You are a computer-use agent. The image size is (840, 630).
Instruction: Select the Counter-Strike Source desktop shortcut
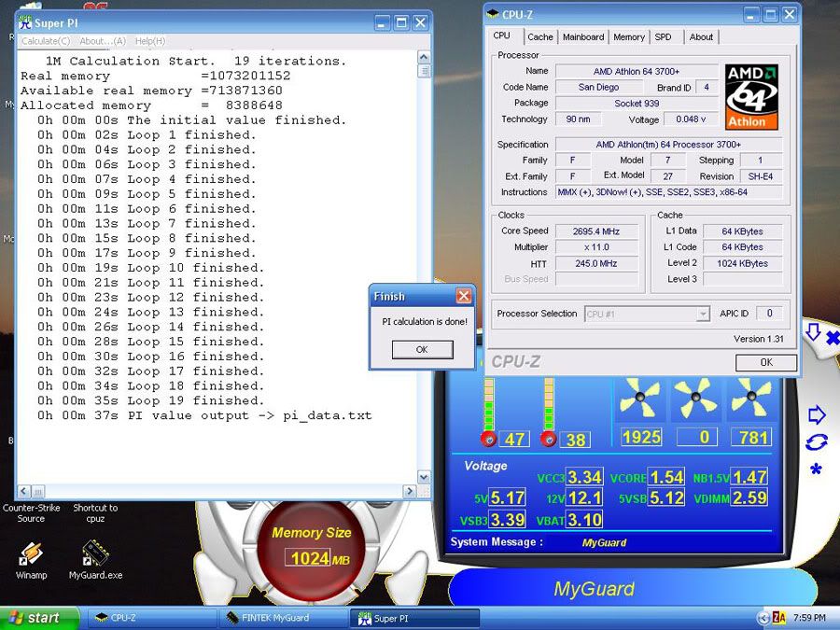pyautogui.click(x=31, y=513)
